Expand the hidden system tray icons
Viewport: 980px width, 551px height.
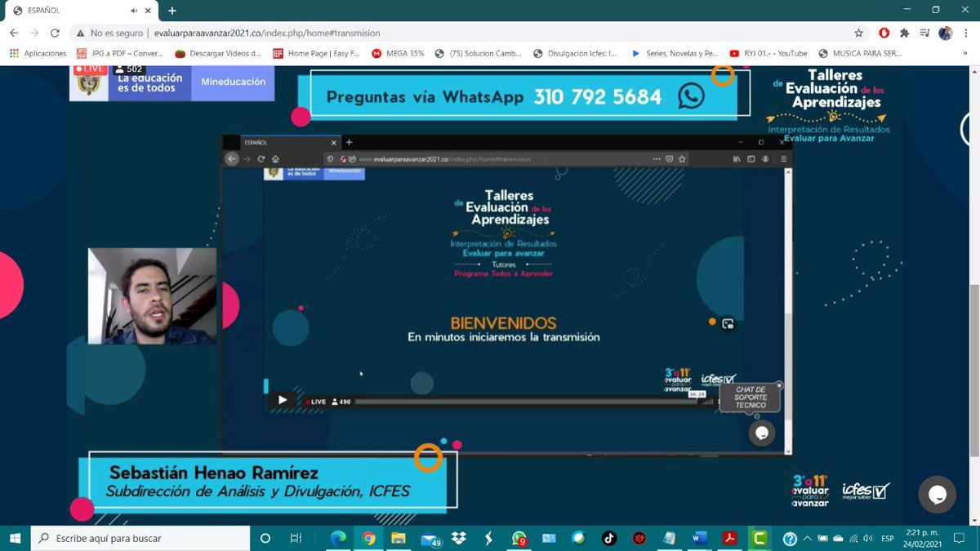tap(807, 538)
